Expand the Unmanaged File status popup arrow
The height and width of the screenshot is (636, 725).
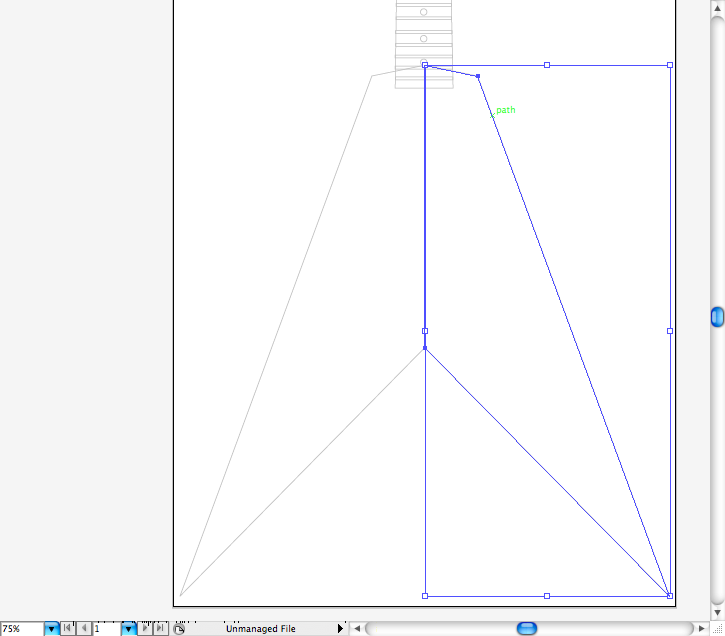point(340,629)
